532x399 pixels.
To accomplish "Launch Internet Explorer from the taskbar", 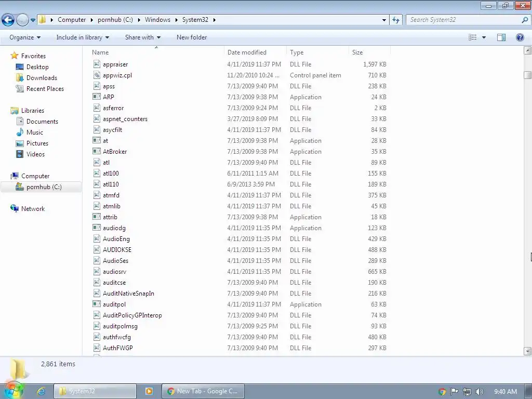I will (x=41, y=391).
